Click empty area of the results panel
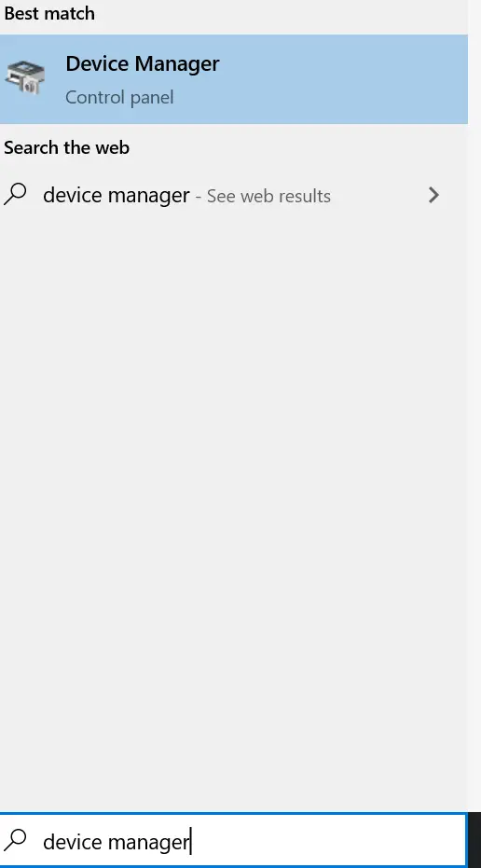Screen dimensions: 481x868 click(x=234, y=498)
